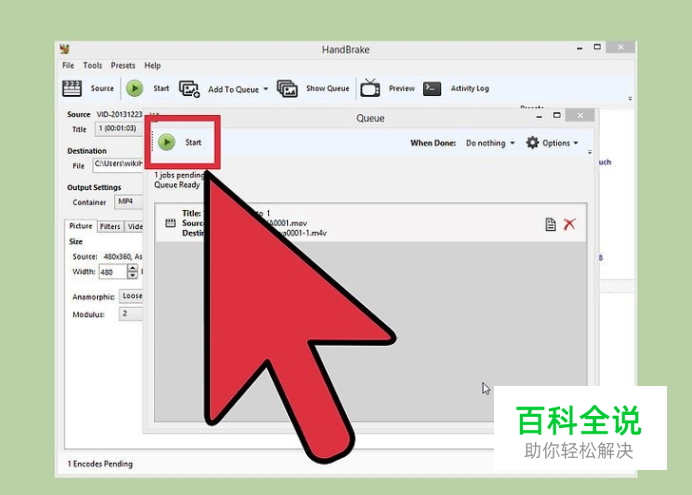Click the main toolbar overflow arrow at right
The height and width of the screenshot is (495, 692).
[630, 98]
